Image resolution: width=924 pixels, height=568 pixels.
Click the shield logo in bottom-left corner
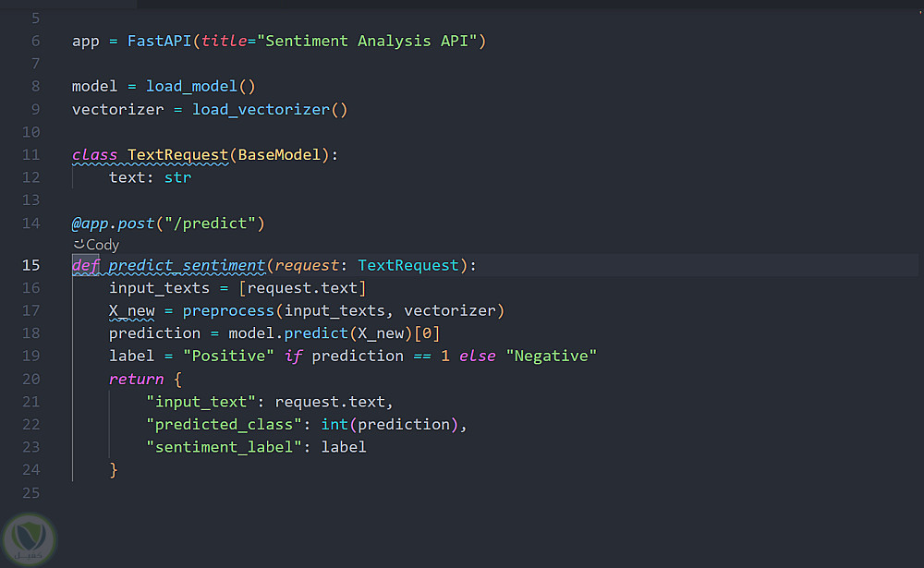point(29,540)
